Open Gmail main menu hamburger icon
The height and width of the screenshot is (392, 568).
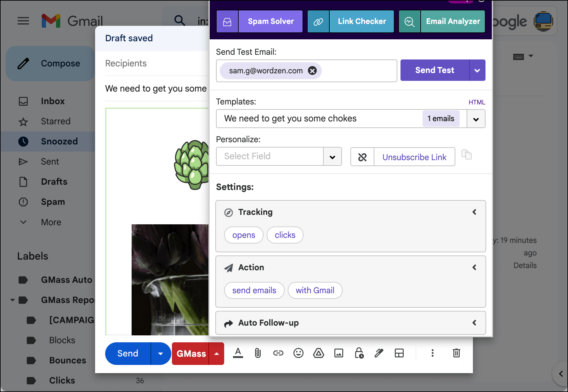(23, 21)
